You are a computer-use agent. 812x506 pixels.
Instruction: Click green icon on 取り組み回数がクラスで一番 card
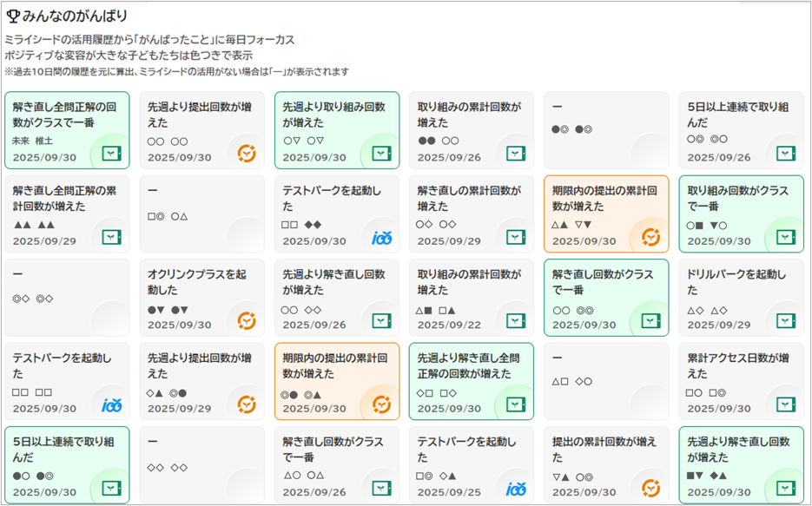point(786,237)
